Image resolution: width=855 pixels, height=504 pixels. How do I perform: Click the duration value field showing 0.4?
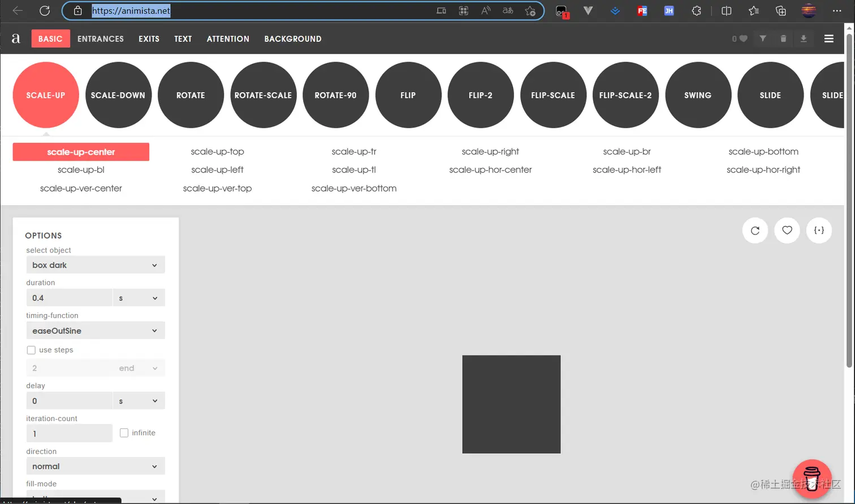pyautogui.click(x=70, y=298)
